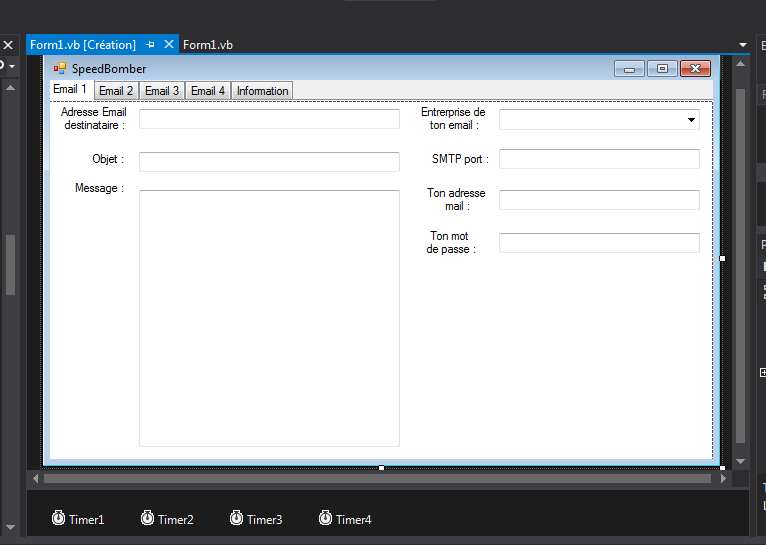The image size is (766, 545).
Task: Maximize the SpeedBomber form window
Action: (662, 69)
